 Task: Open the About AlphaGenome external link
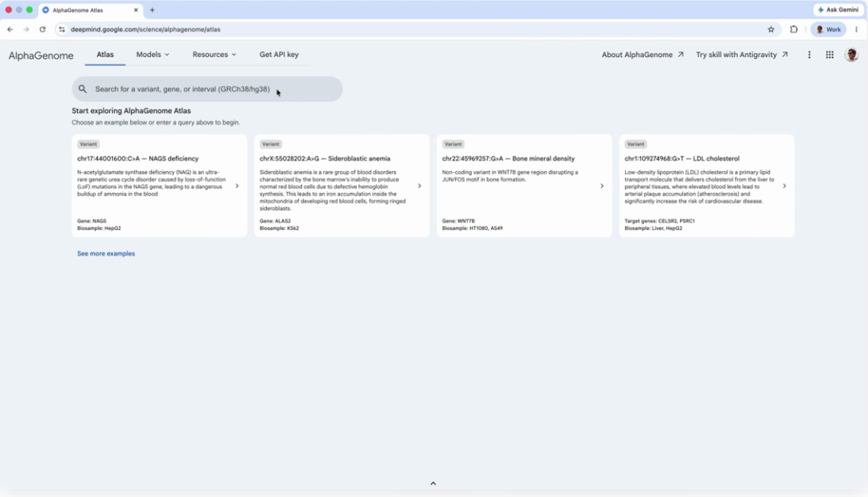point(643,55)
